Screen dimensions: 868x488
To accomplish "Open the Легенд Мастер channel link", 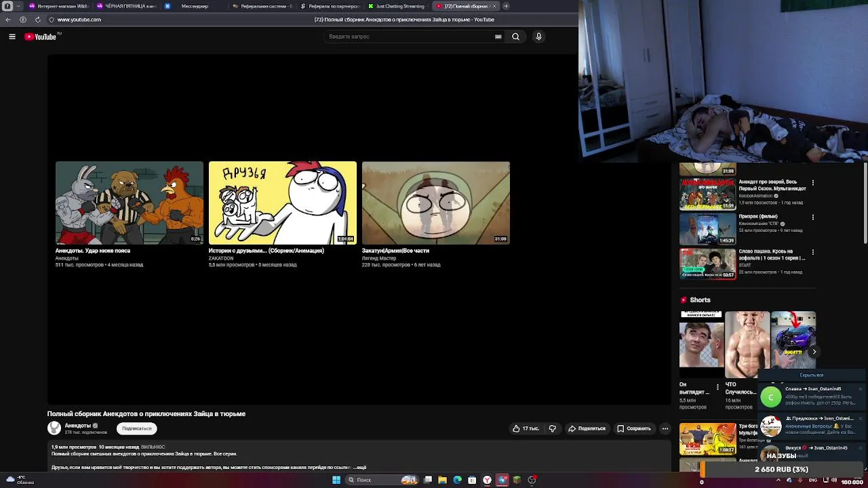I will (x=379, y=258).
